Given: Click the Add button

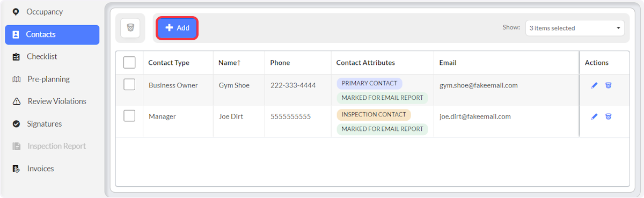Looking at the screenshot, I should [x=177, y=28].
